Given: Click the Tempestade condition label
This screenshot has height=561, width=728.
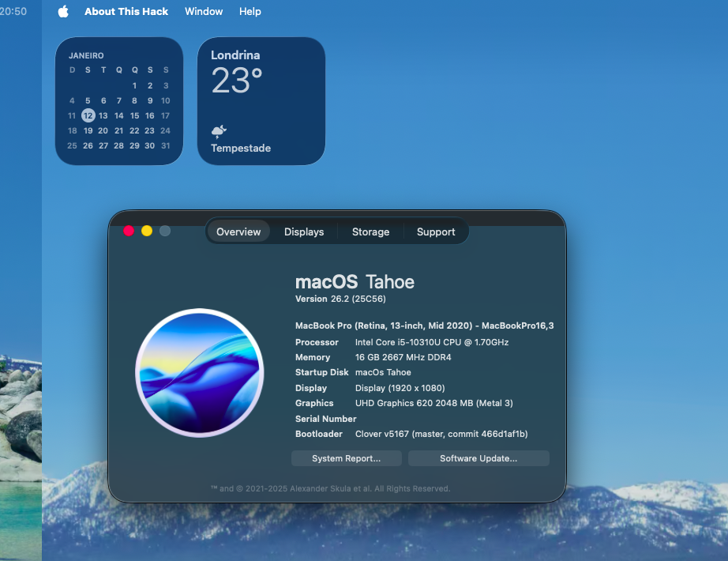Looking at the screenshot, I should [241, 149].
